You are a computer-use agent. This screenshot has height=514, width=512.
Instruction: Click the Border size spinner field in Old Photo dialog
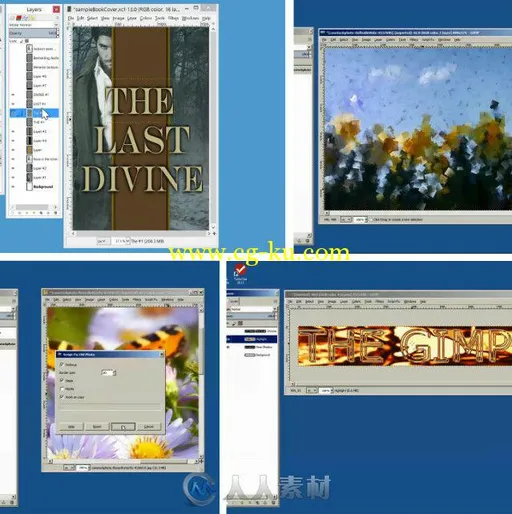(x=108, y=373)
